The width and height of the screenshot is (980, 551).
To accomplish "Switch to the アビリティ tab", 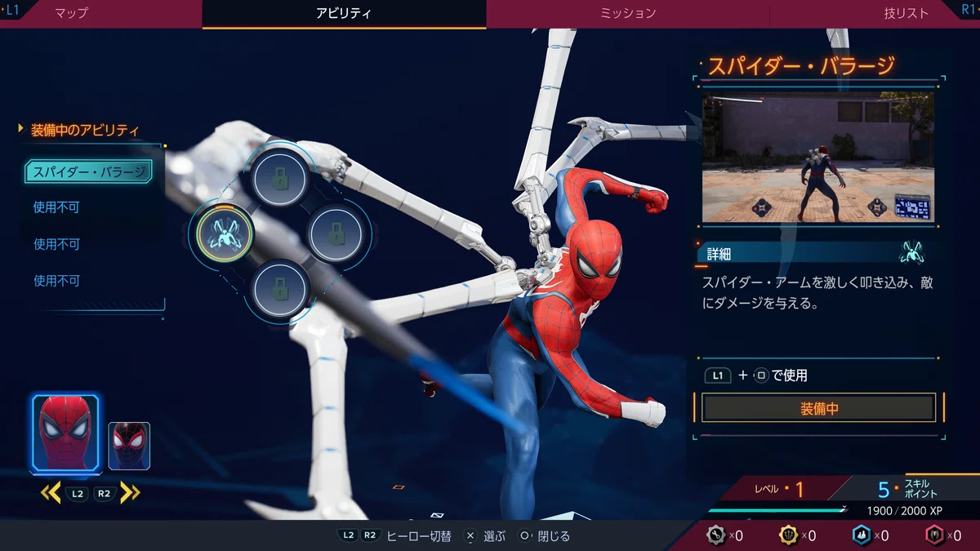I will tap(344, 13).
